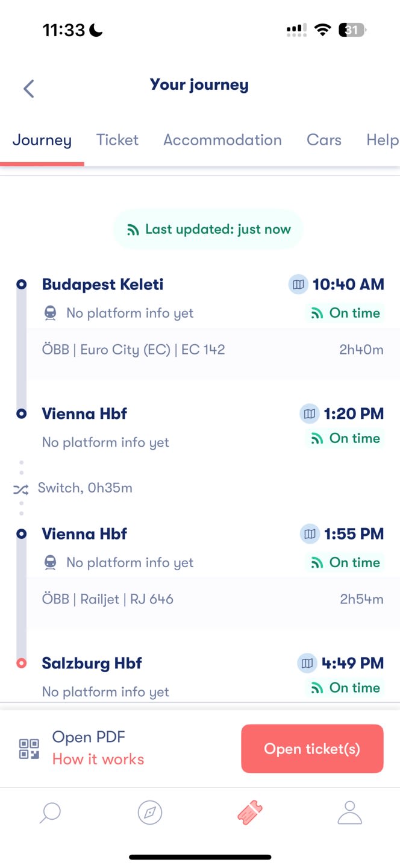400x868 pixels.
Task: Tap the Open ticket(s) button
Action: pos(312,749)
